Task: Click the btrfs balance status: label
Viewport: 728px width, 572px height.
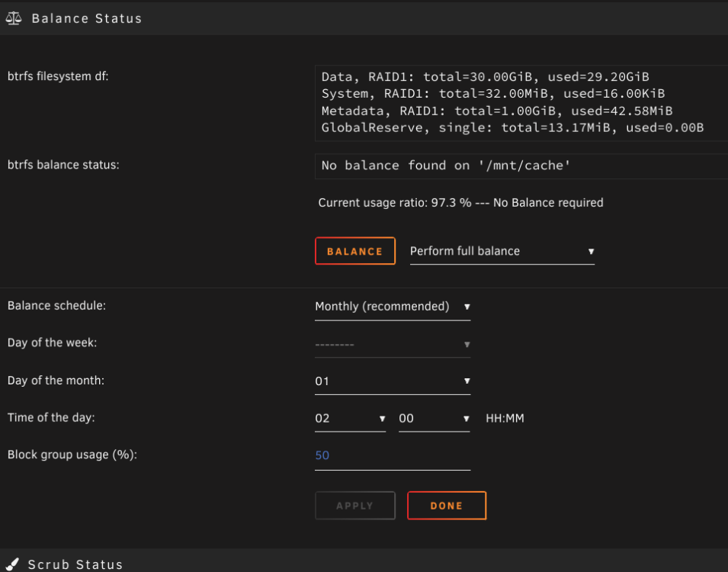Action: [x=63, y=165]
